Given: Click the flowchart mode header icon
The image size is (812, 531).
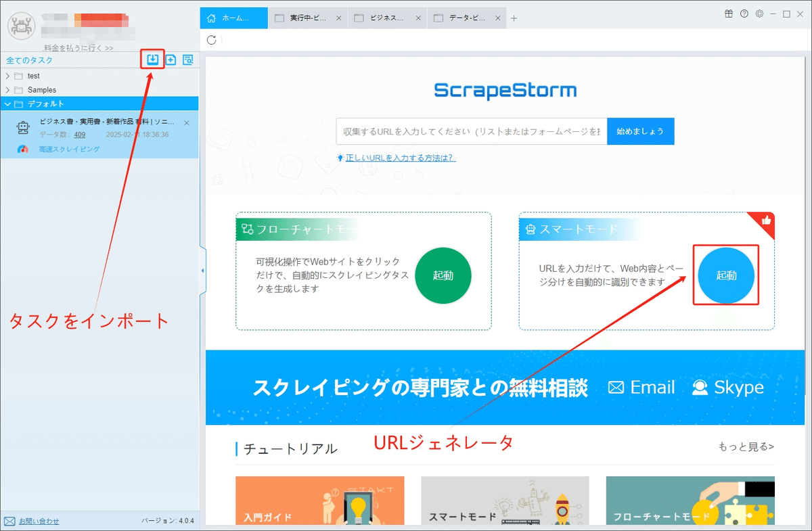Looking at the screenshot, I should pyautogui.click(x=247, y=229).
